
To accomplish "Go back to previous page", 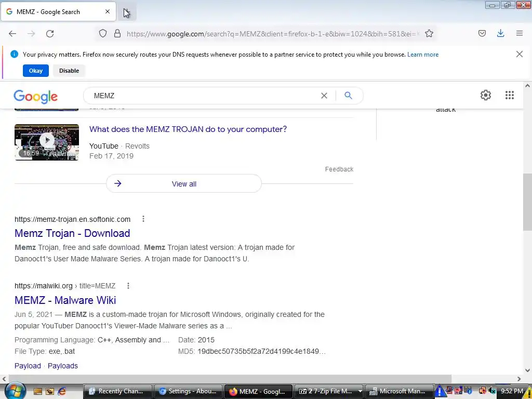I will (12, 34).
